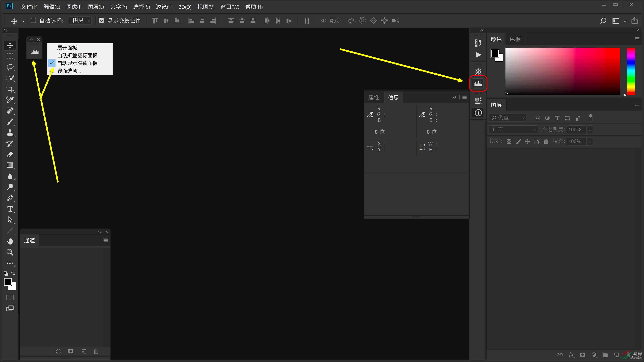Uncheck 显示变换控件 checkbox
Image resolution: width=644 pixels, height=362 pixels.
(x=101, y=20)
